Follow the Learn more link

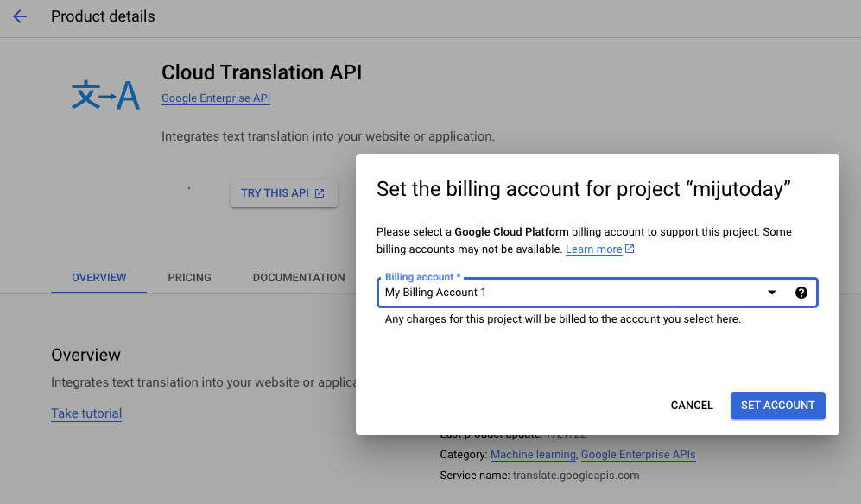[x=593, y=249]
